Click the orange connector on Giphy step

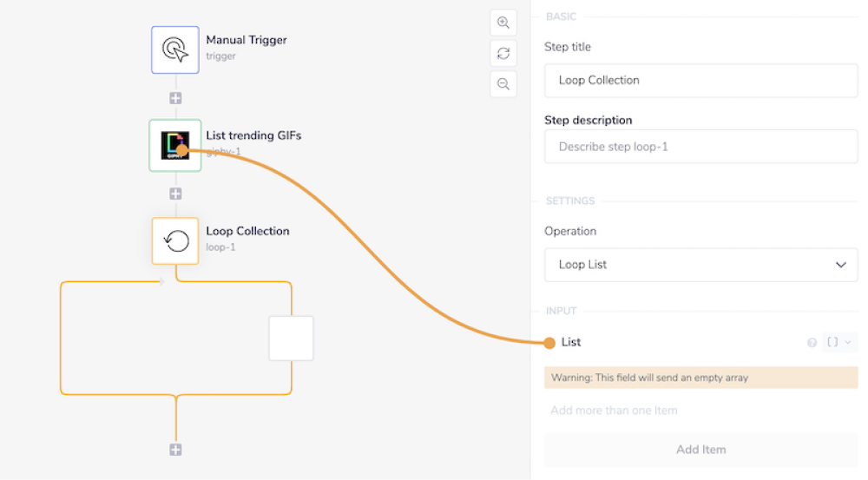[182, 151]
